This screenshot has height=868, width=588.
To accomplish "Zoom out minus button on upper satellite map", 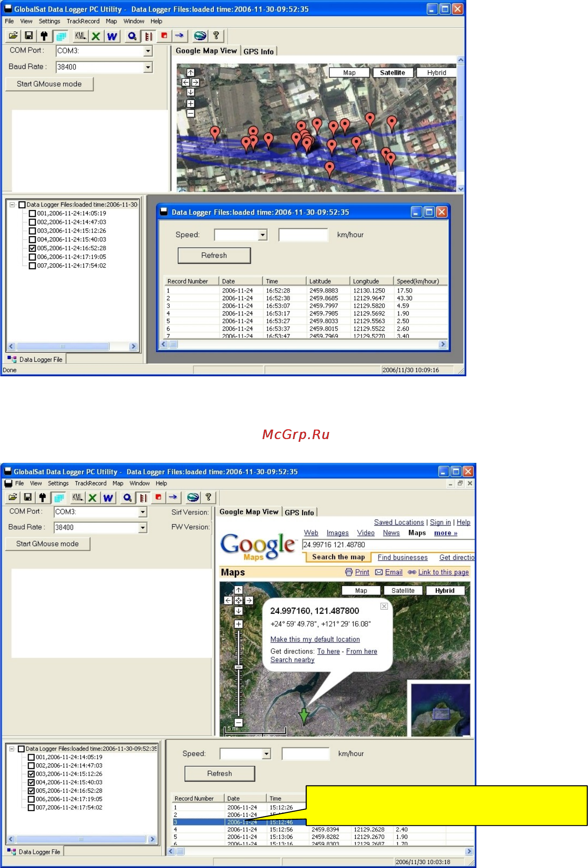I will [191, 113].
